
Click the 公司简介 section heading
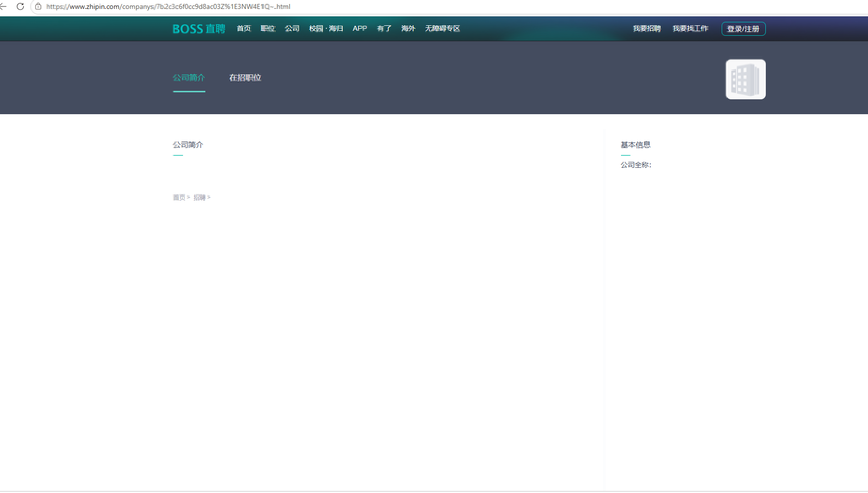[188, 145]
